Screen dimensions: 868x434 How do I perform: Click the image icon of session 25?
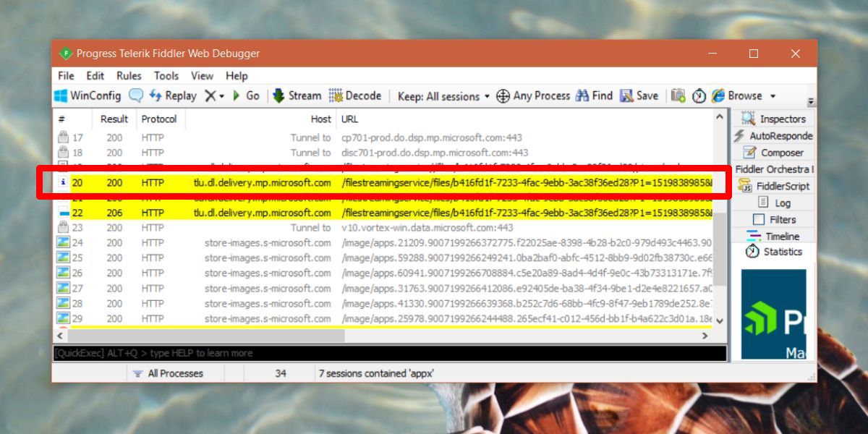63,258
